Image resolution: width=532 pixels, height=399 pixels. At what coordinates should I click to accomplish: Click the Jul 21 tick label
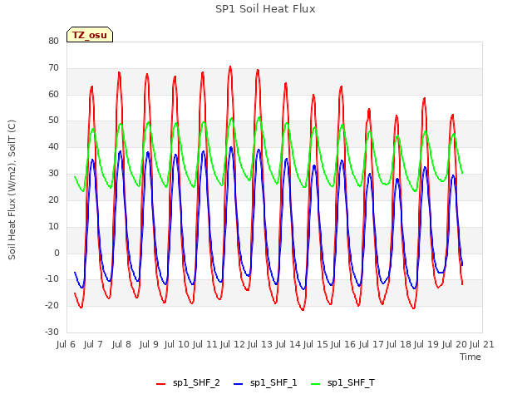click(482, 344)
